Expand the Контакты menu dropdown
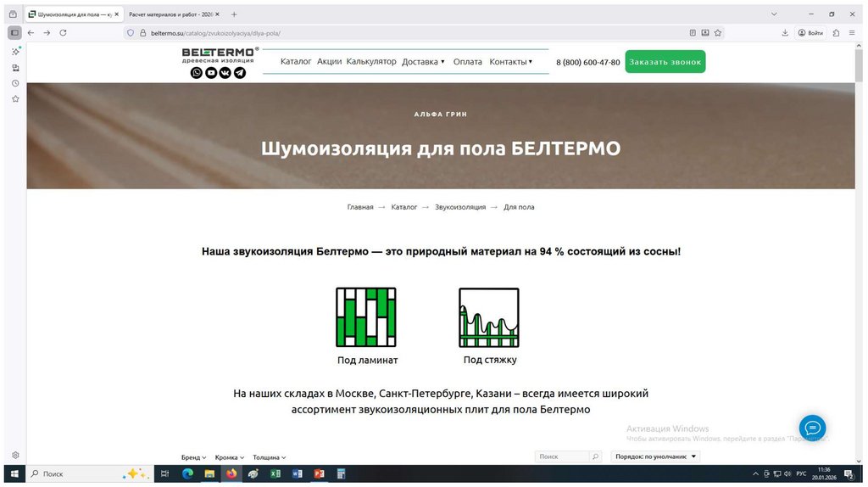 coord(511,61)
